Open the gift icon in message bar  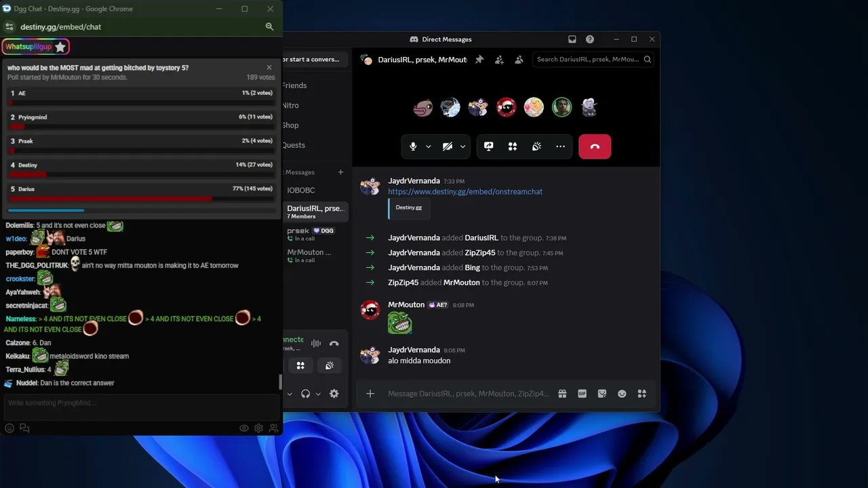click(x=562, y=394)
